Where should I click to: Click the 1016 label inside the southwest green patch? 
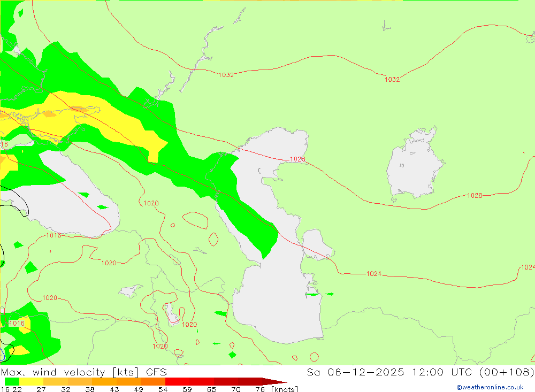point(17,323)
